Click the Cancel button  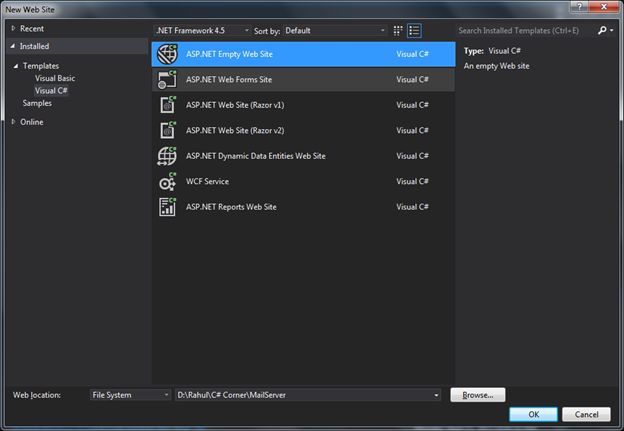(586, 414)
